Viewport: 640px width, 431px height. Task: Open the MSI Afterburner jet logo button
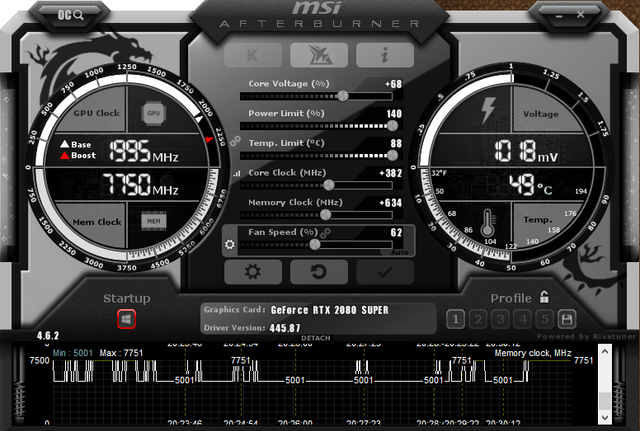pyautogui.click(x=319, y=55)
